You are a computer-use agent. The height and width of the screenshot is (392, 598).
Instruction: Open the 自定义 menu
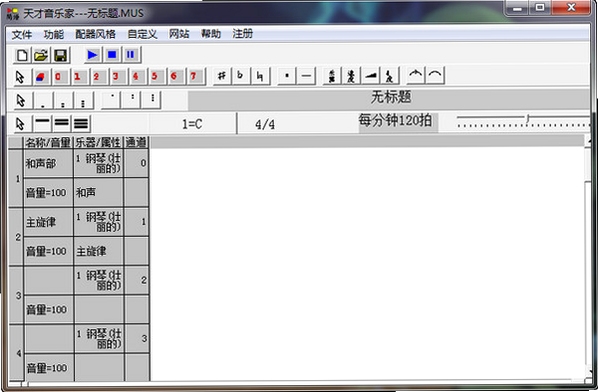[x=142, y=34]
